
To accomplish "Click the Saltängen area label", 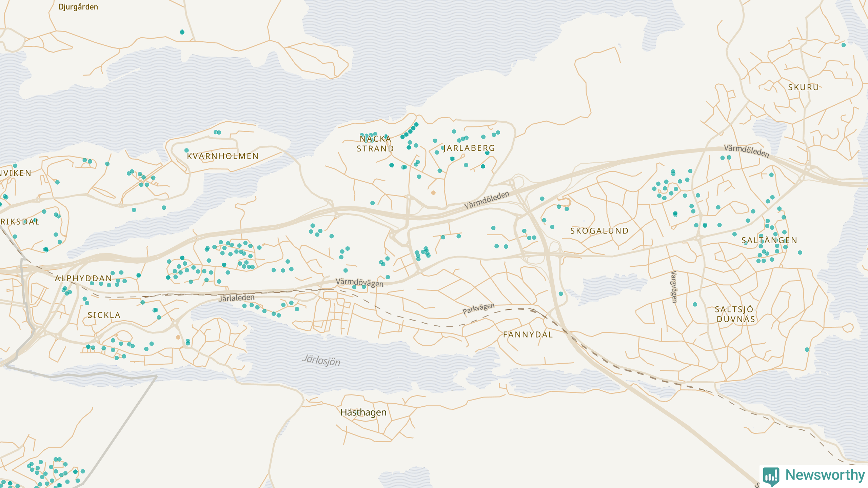I will tap(769, 240).
